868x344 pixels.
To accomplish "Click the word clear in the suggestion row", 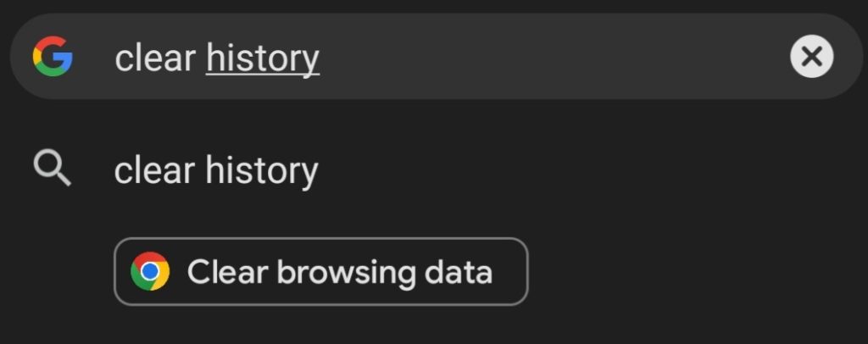I will tap(155, 169).
